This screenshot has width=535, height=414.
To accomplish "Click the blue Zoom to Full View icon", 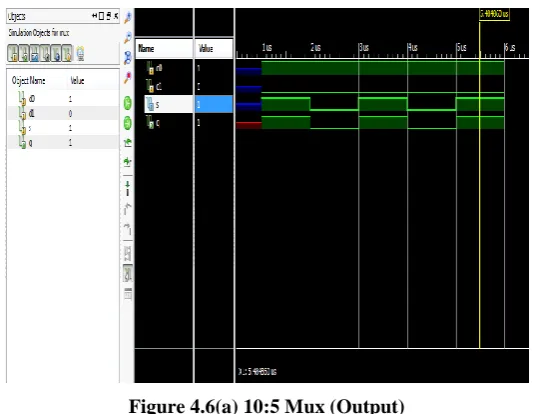I will [x=128, y=58].
